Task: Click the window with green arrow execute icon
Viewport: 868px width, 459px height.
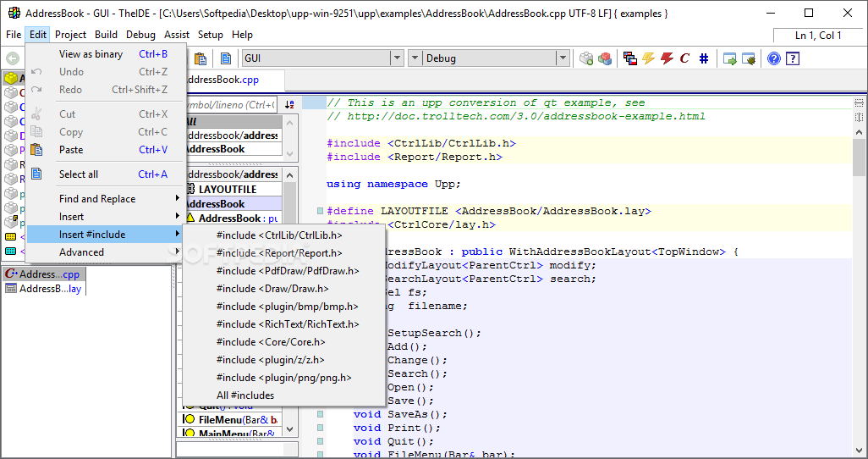Action: [x=729, y=58]
